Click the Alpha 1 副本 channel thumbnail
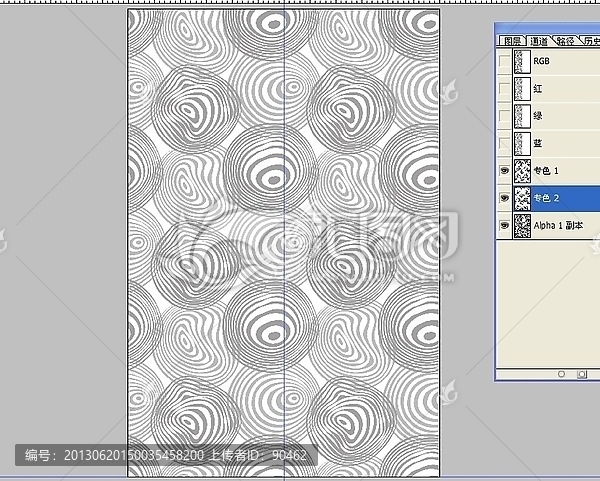 pyautogui.click(x=522, y=226)
